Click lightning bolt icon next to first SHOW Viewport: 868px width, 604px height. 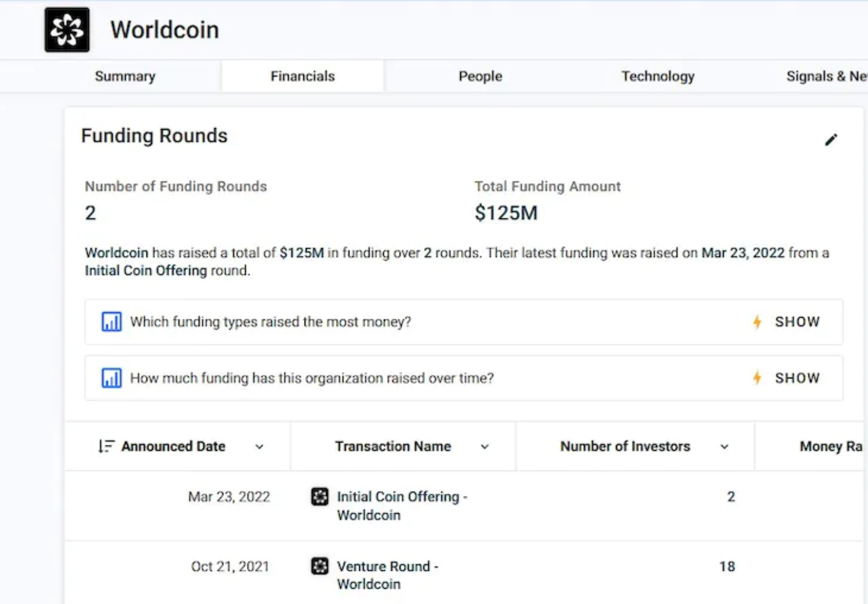tap(757, 322)
